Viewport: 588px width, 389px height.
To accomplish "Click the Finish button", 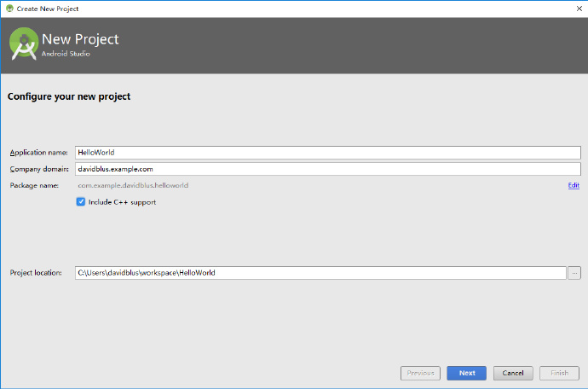I will 560,374.
